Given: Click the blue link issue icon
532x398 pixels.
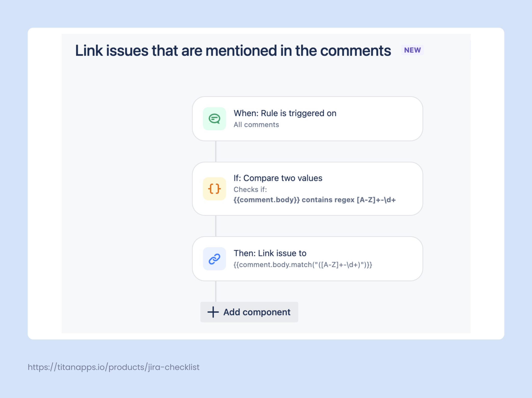Looking at the screenshot, I should click(214, 259).
